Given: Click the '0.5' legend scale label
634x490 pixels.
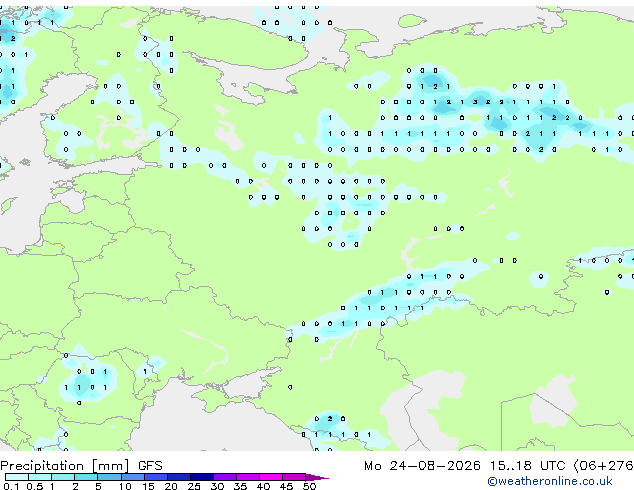Looking at the screenshot, I should (34, 486).
